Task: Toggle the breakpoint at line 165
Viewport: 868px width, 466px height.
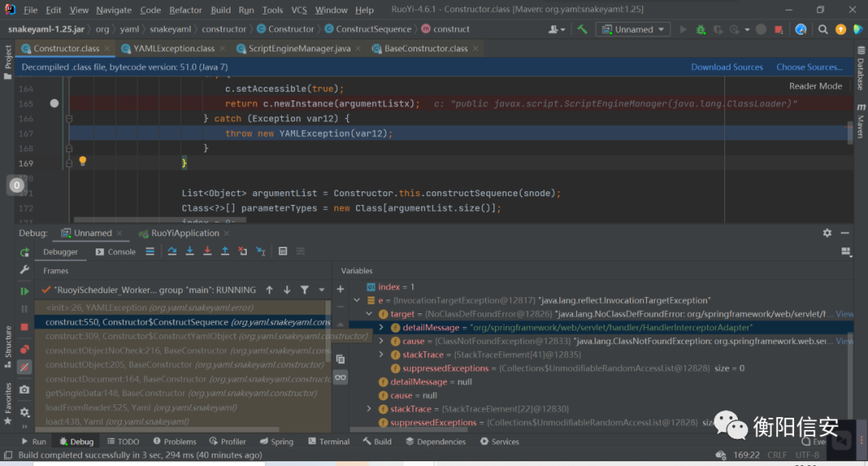Action: click(55, 103)
